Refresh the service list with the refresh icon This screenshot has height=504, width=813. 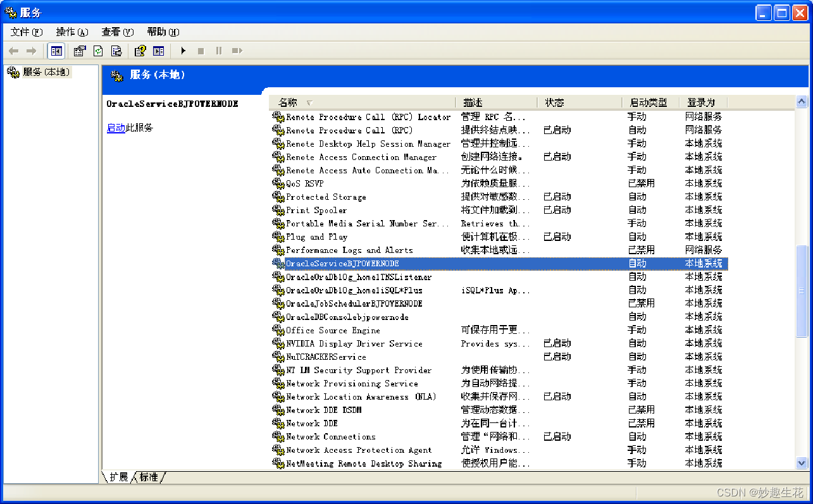[97, 51]
